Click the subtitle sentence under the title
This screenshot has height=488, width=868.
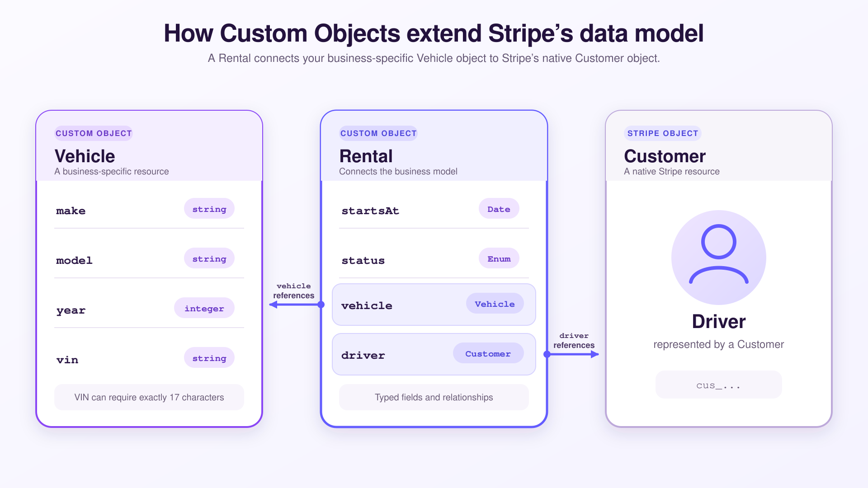pos(434,58)
